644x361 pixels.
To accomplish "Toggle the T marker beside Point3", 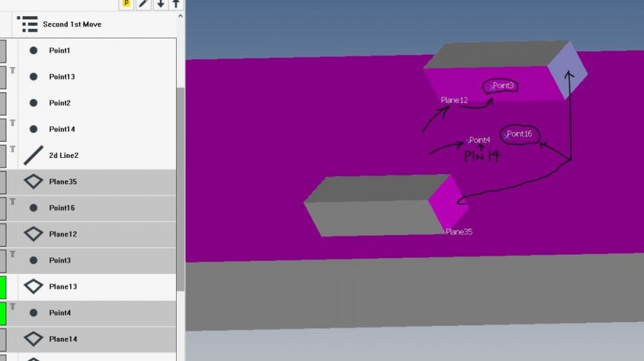I will 12,254.
